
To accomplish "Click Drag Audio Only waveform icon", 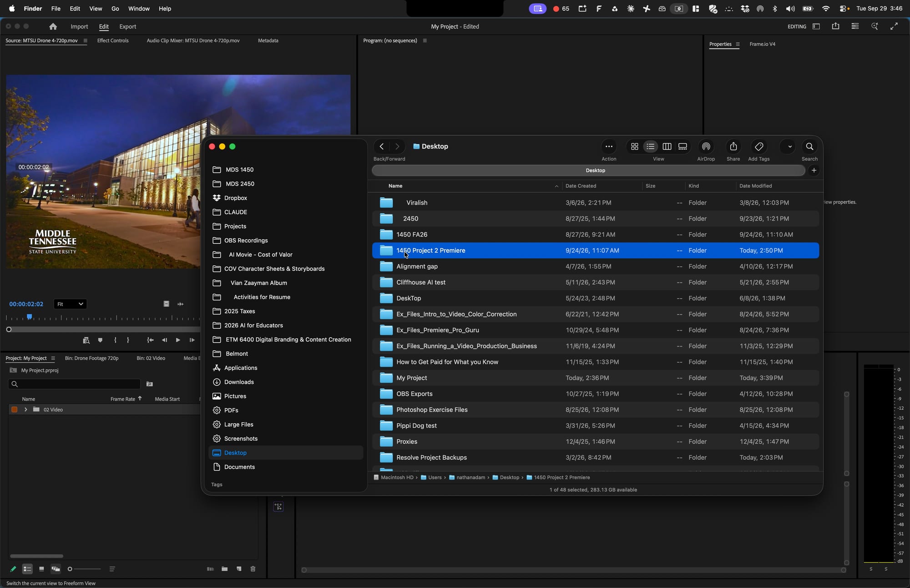I will pos(181,304).
